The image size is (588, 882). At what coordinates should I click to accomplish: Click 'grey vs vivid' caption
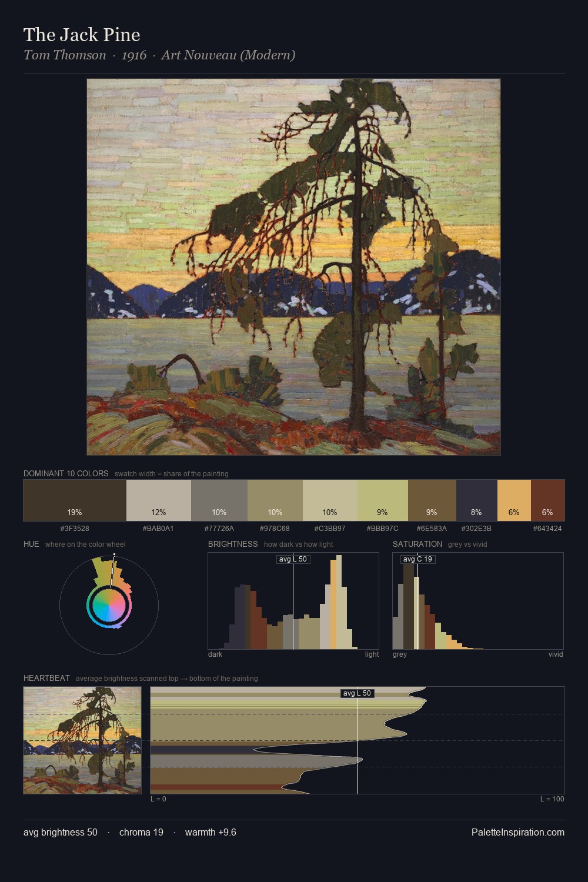(467, 544)
